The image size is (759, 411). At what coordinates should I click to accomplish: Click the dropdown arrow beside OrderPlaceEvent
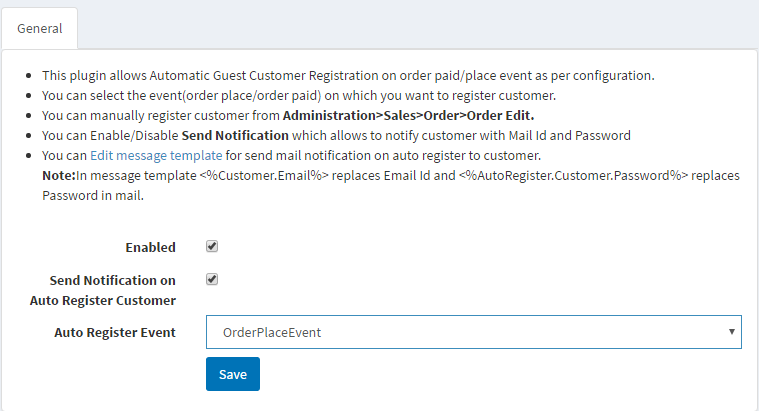click(x=731, y=331)
